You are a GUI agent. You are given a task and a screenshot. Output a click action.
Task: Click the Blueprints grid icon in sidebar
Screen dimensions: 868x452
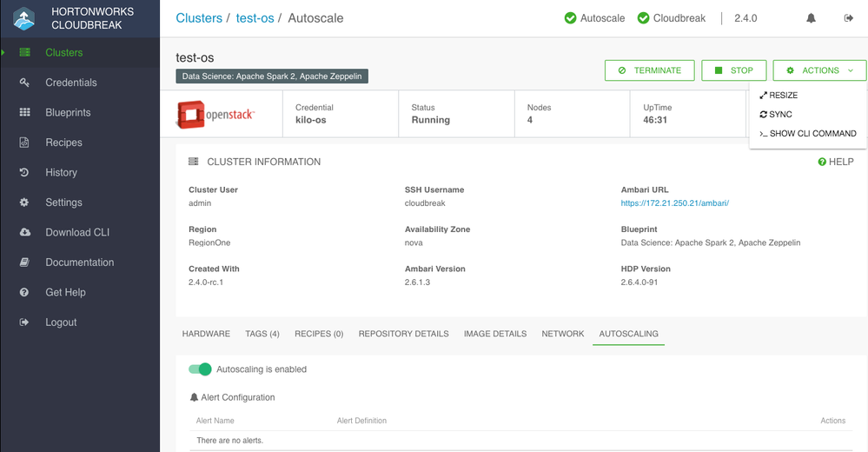click(25, 112)
